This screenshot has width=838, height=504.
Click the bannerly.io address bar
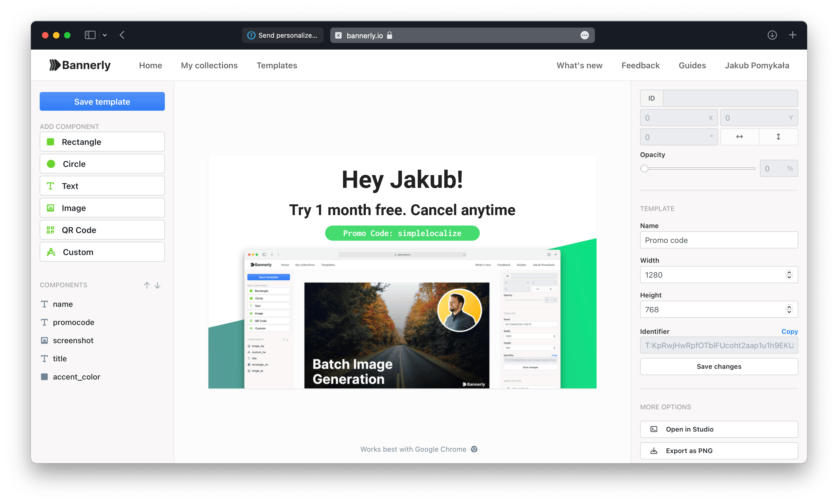tap(462, 35)
